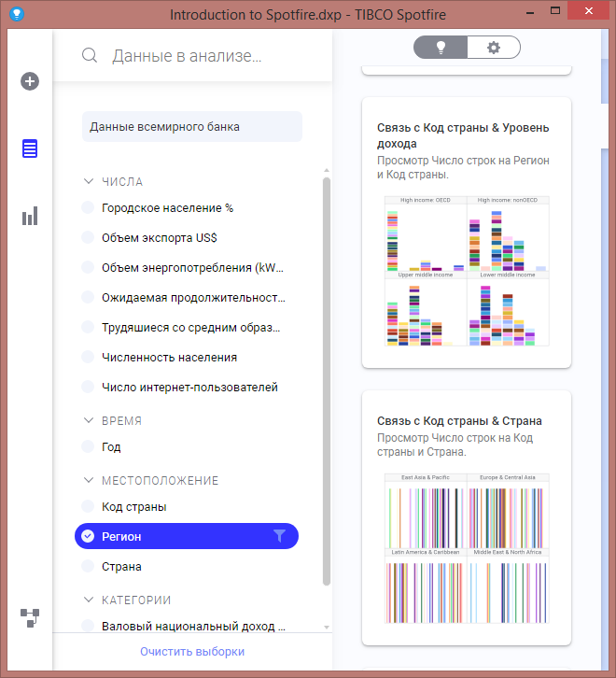The image size is (616, 678).
Task: Select the Страна column
Action: pyautogui.click(x=187, y=566)
